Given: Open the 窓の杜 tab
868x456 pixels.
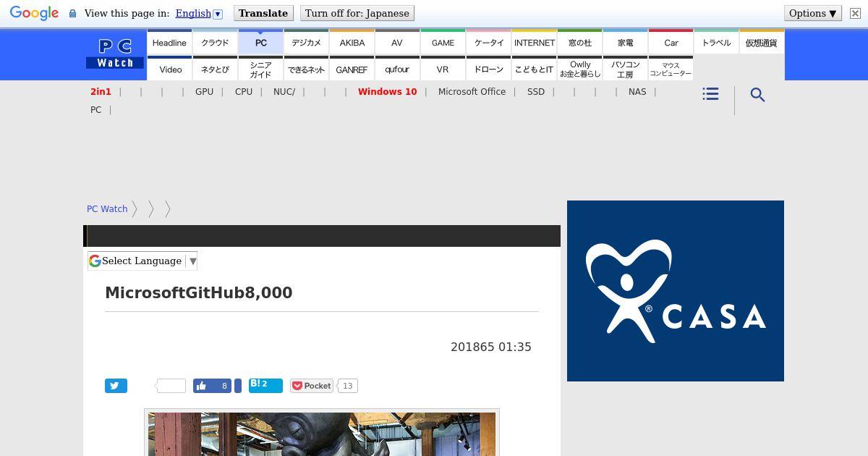Looking at the screenshot, I should click(579, 42).
